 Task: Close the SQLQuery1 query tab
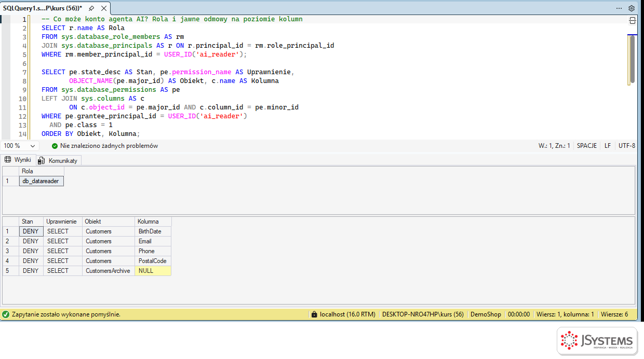point(104,8)
